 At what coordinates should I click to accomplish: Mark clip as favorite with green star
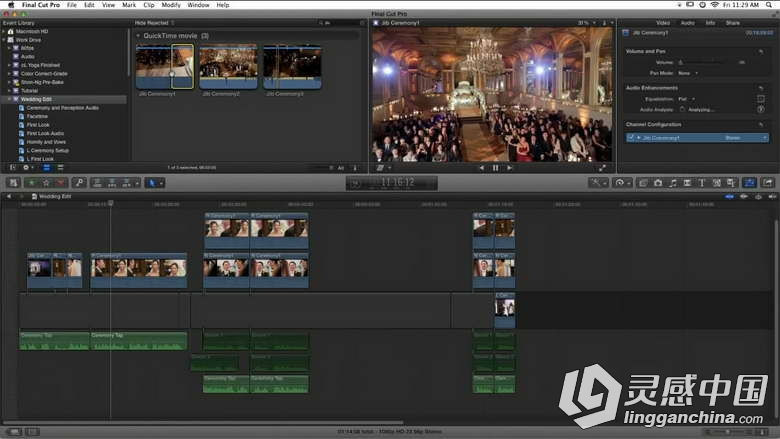pos(32,183)
